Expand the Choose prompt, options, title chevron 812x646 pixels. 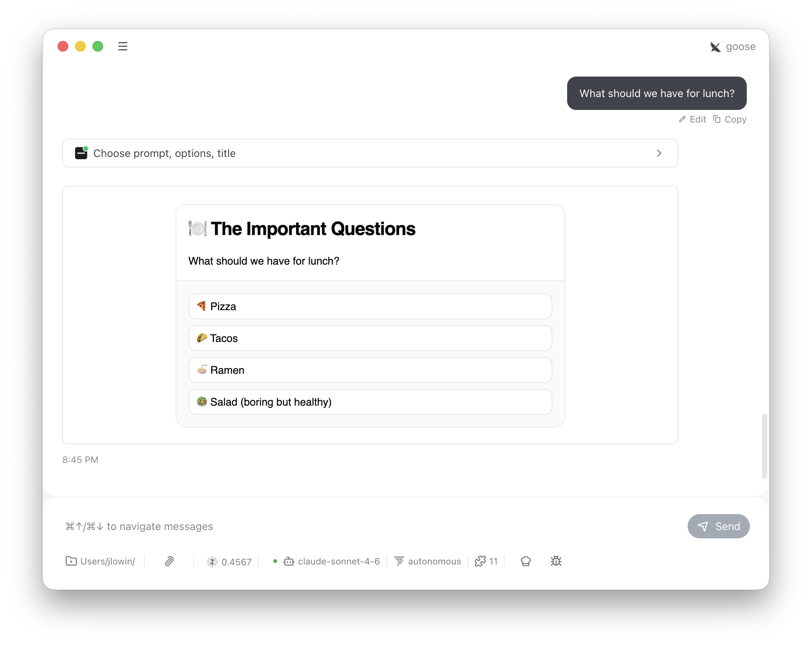659,153
